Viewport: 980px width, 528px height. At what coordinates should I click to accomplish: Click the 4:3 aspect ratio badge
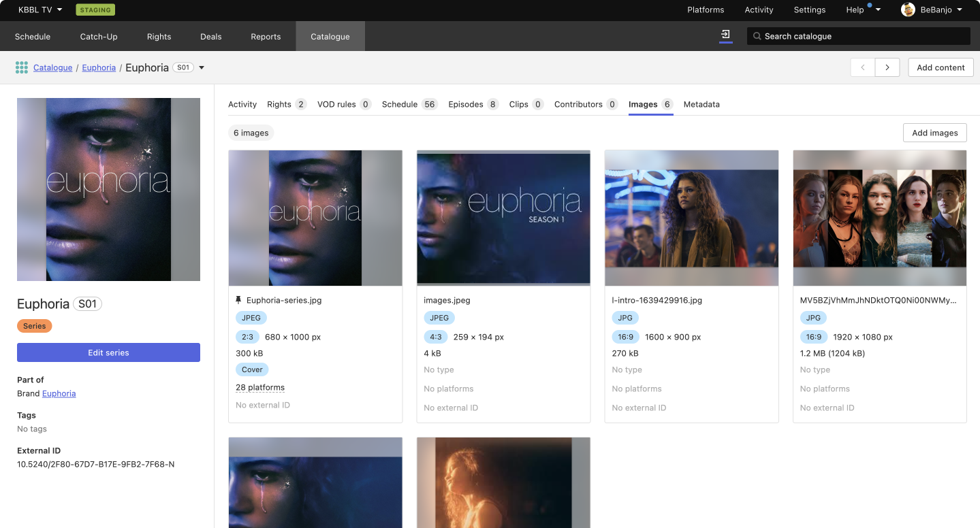click(436, 337)
